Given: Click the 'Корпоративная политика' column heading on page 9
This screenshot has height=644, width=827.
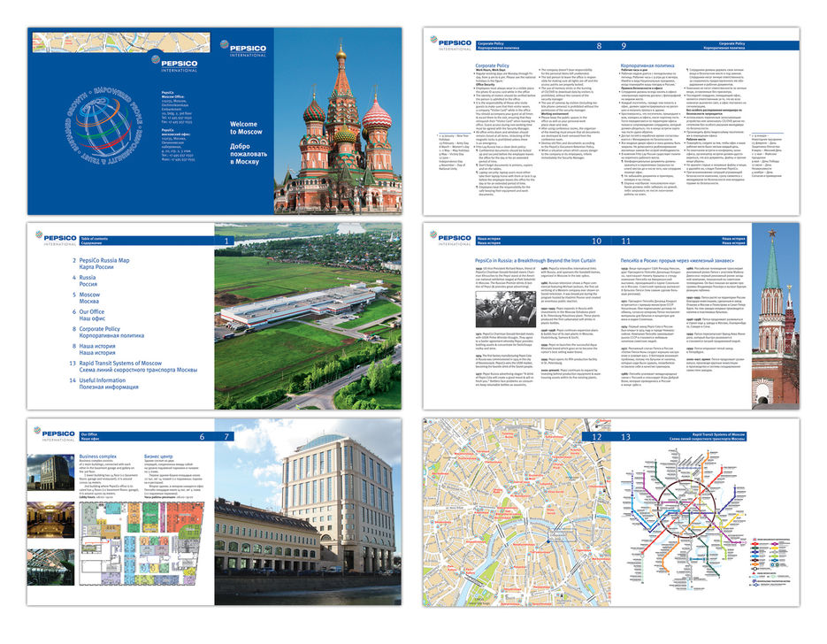Looking at the screenshot, I should click(x=647, y=65).
